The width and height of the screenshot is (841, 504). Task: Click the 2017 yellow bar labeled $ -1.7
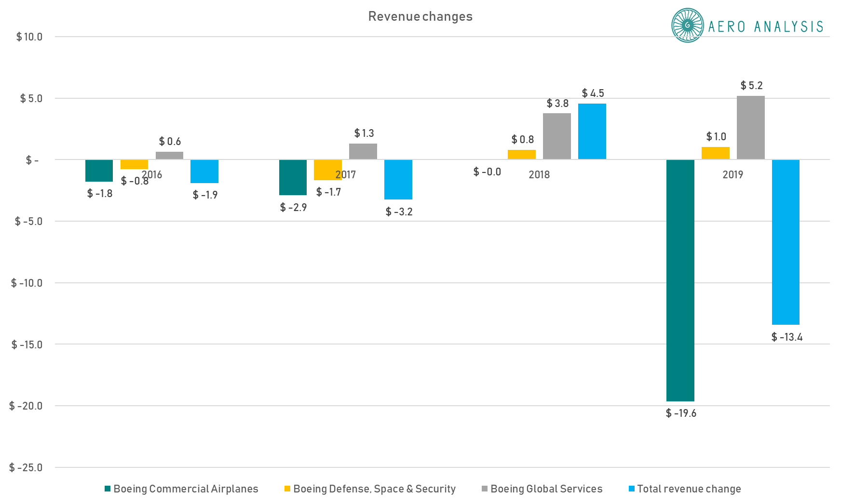point(328,170)
